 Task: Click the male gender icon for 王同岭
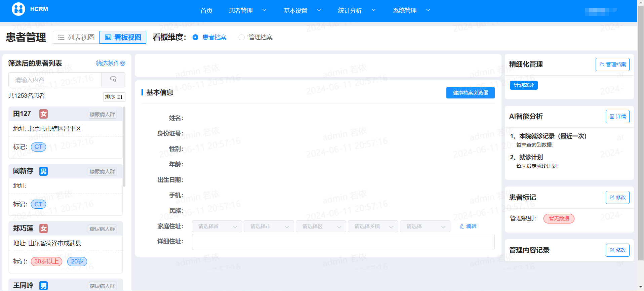tap(43, 286)
